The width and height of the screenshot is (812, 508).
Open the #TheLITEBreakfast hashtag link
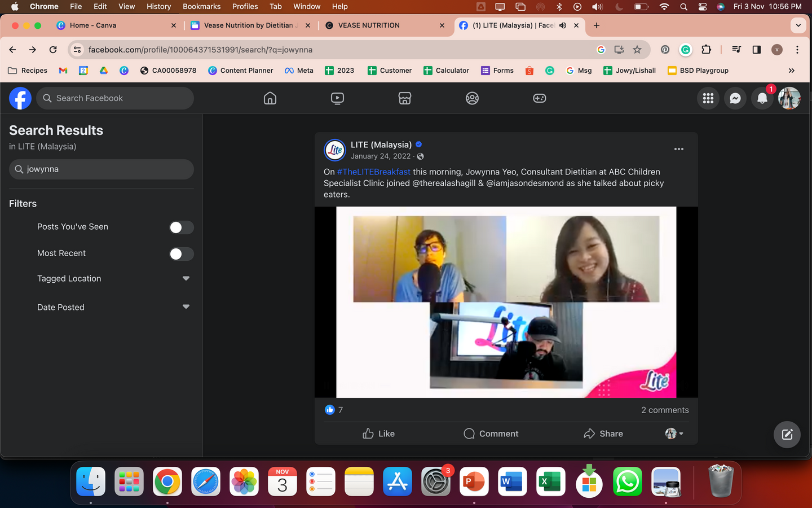[x=373, y=172]
